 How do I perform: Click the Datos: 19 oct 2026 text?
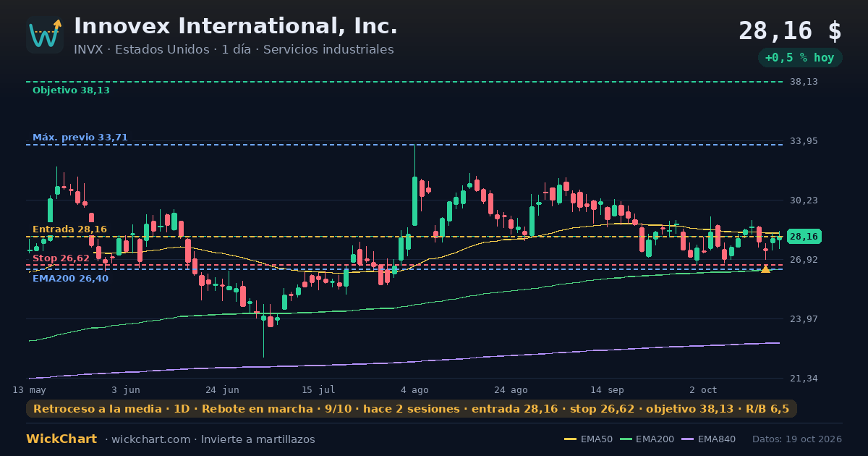click(797, 439)
